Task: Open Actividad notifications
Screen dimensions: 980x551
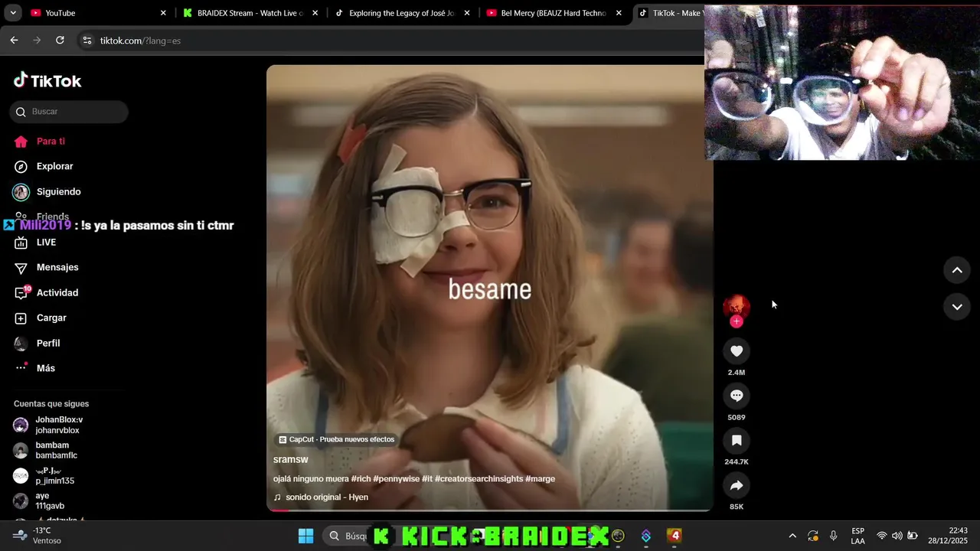Action: 57,292
